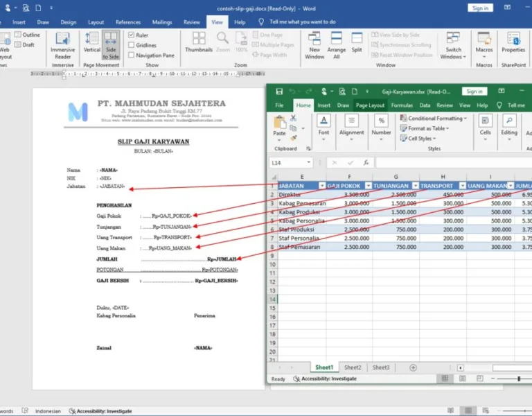
Task: Open Word References tab
Action: click(128, 22)
